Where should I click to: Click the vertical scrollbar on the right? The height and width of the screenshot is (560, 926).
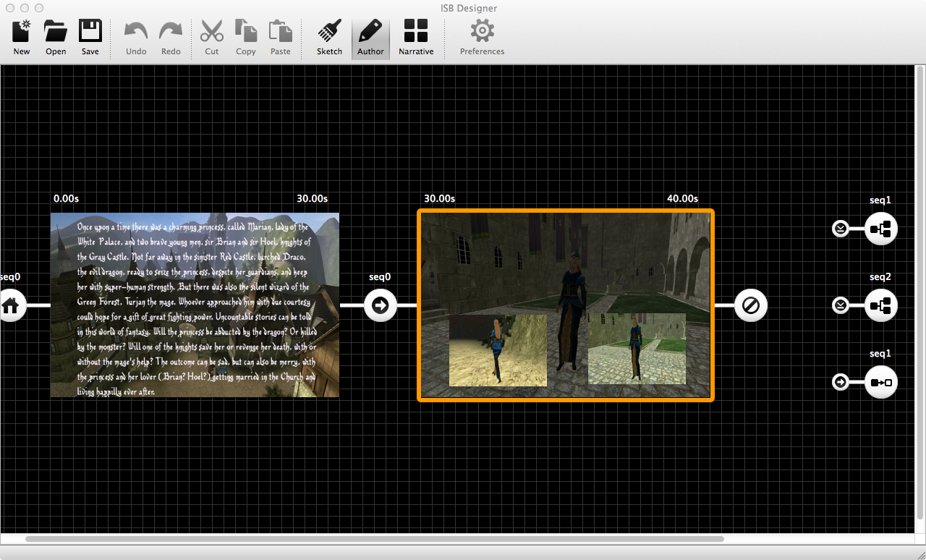[x=920, y=292]
